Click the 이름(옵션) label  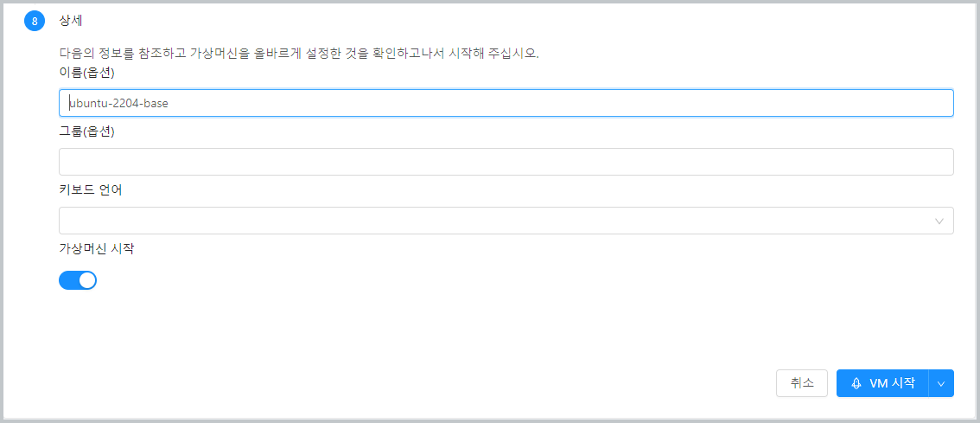pos(86,73)
